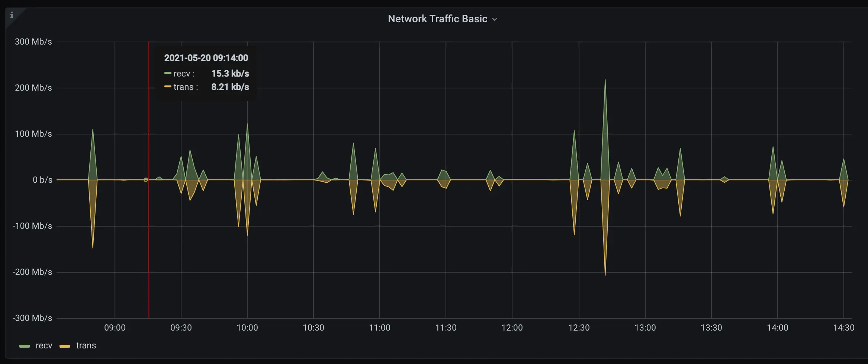
Task: Click the 10:00 time axis label
Action: [247, 328]
